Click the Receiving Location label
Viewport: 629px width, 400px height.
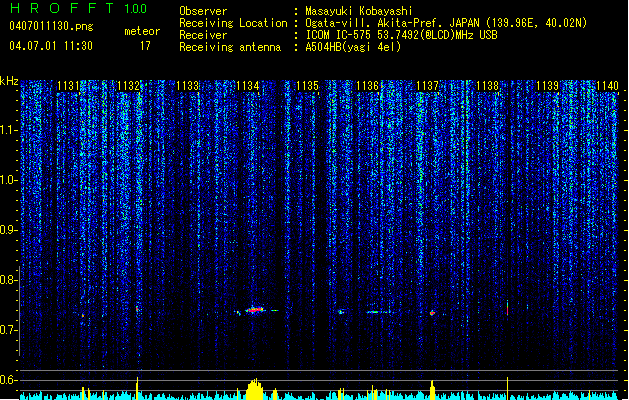(x=233, y=23)
